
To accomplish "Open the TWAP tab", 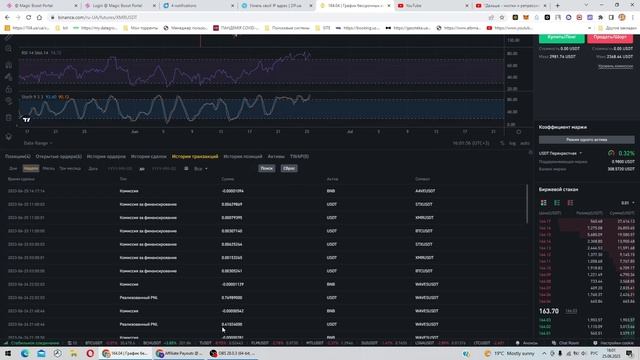I will 299,157.
